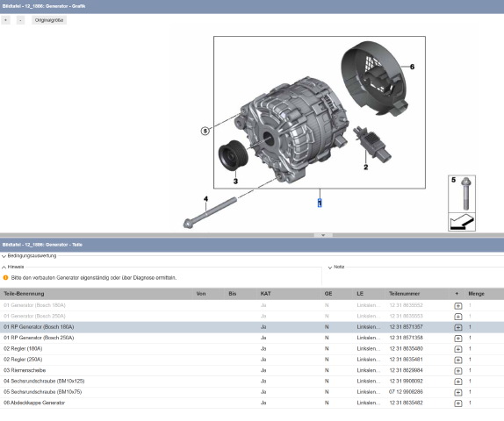Screen dimensions: 504x421
Task: Select row 01 Generator (Bosch 250A)
Action: [x=252, y=316]
